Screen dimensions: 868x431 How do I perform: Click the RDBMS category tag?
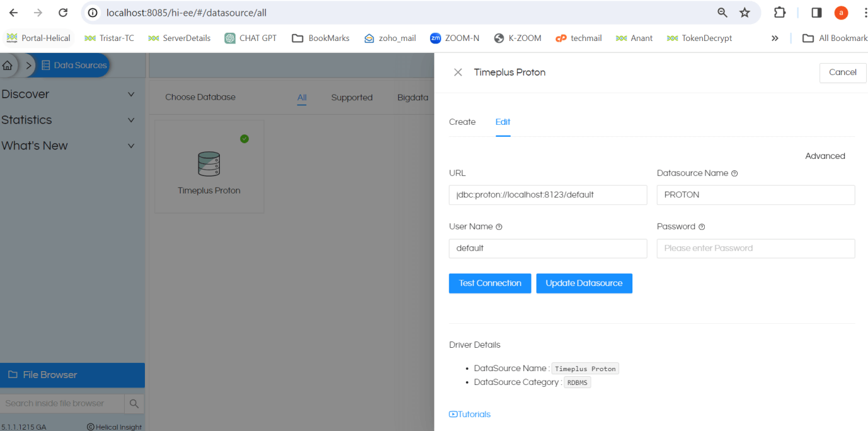(x=577, y=382)
